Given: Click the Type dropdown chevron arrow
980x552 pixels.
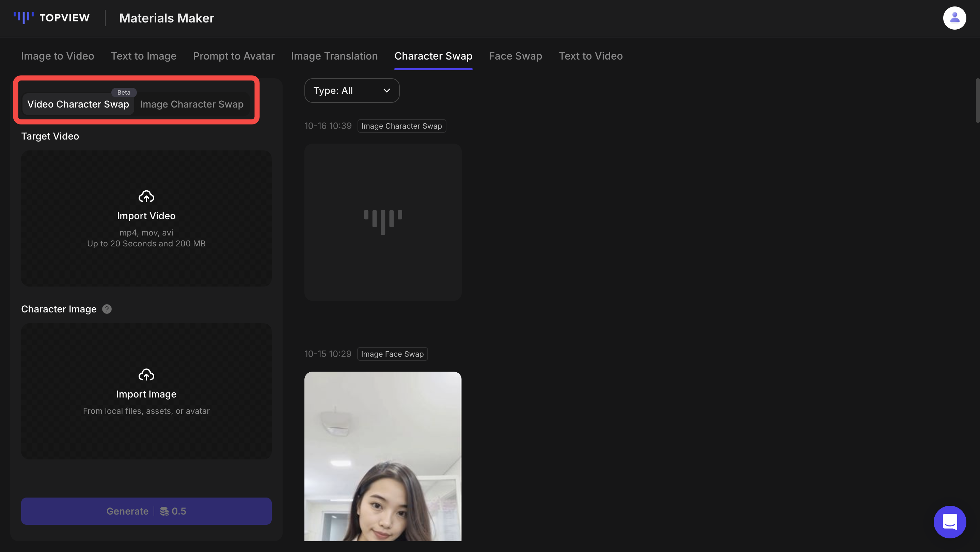Looking at the screenshot, I should (386, 91).
